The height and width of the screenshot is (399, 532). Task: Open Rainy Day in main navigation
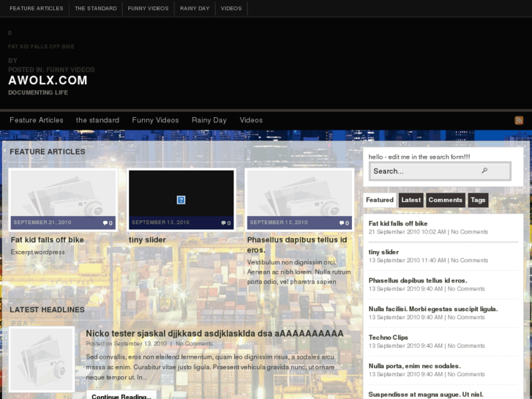209,120
